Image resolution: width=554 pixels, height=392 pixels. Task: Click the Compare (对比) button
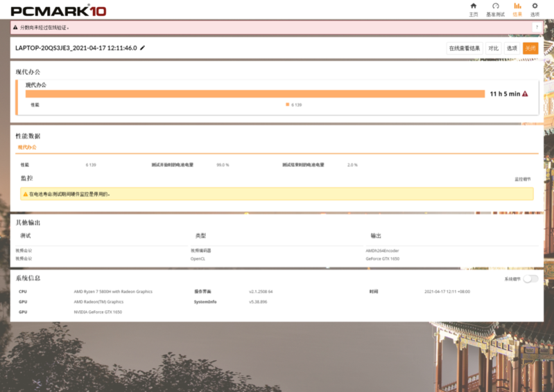point(493,48)
